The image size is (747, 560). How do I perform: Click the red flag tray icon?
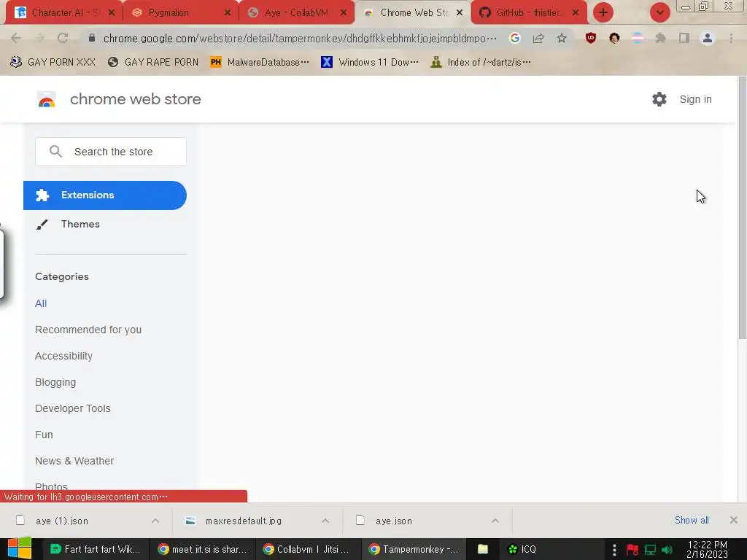point(632,550)
